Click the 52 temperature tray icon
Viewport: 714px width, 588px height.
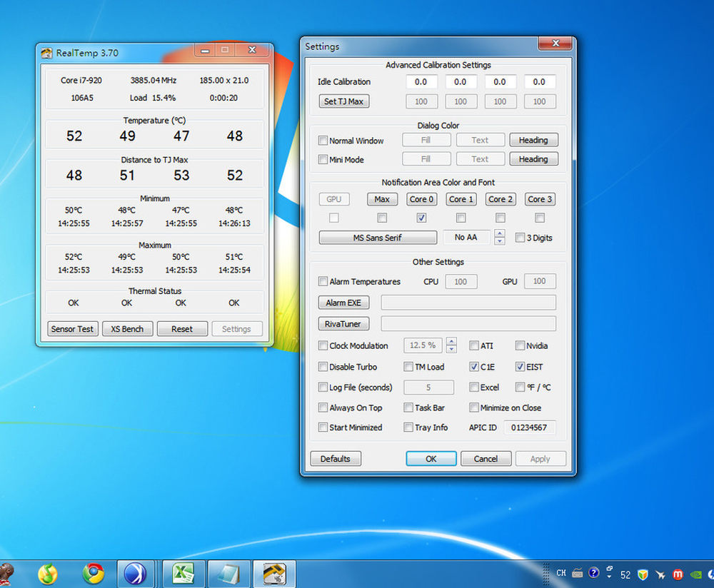pyautogui.click(x=625, y=575)
